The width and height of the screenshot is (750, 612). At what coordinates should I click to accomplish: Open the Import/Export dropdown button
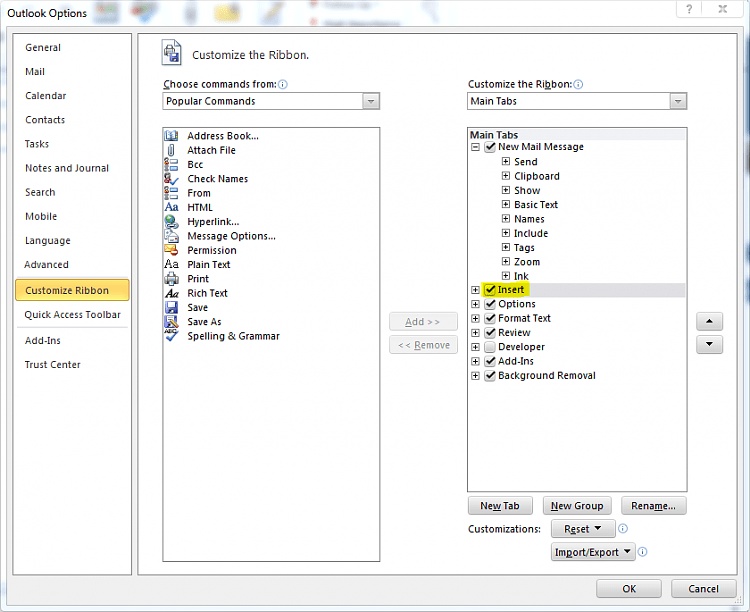pos(593,552)
